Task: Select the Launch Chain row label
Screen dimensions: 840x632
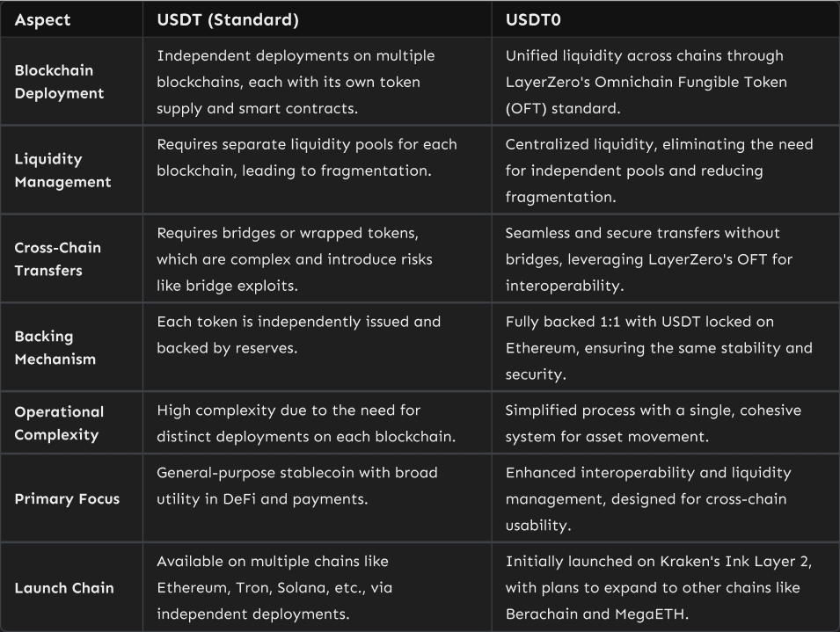Action: (x=63, y=587)
